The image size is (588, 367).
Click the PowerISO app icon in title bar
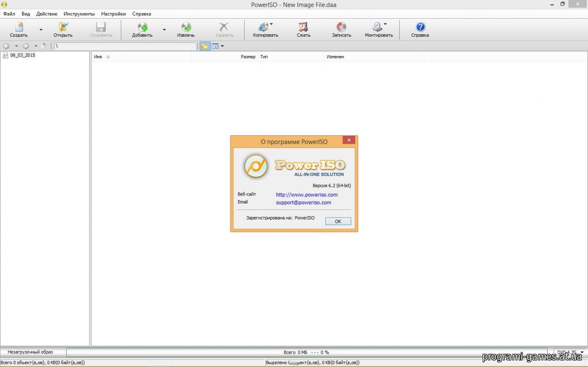click(x=4, y=4)
